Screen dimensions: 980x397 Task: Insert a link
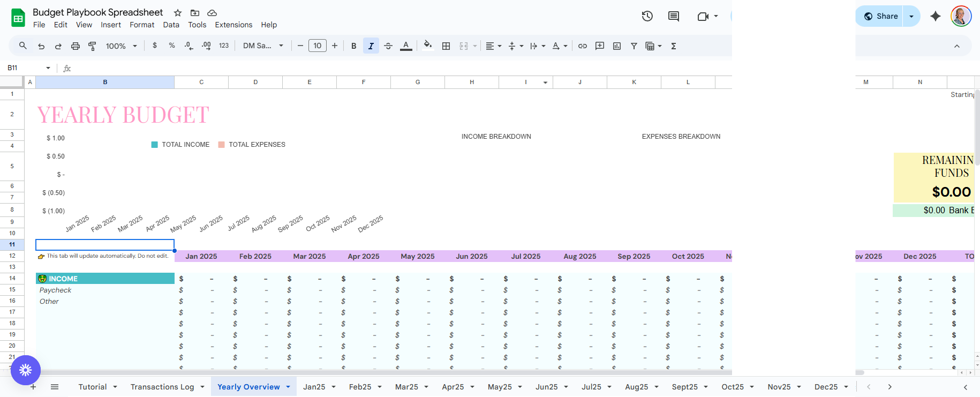pos(583,46)
